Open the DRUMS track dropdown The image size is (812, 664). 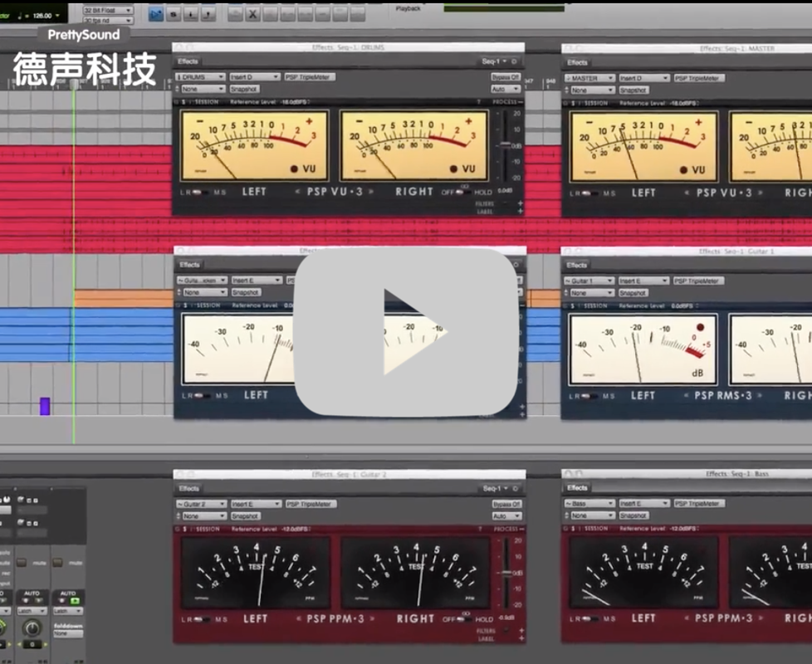pyautogui.click(x=200, y=76)
